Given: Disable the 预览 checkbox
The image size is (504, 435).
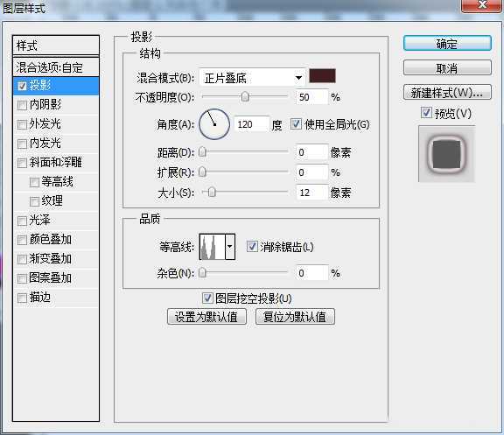Looking at the screenshot, I should click(426, 113).
